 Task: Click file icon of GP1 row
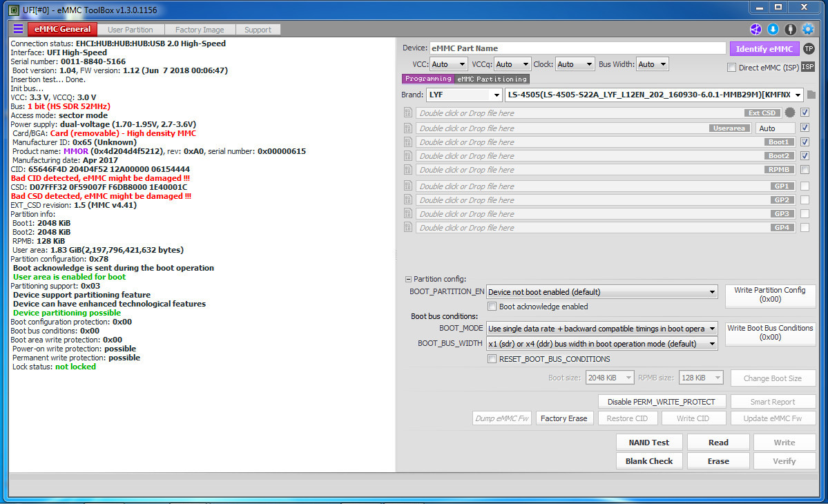[x=407, y=186]
